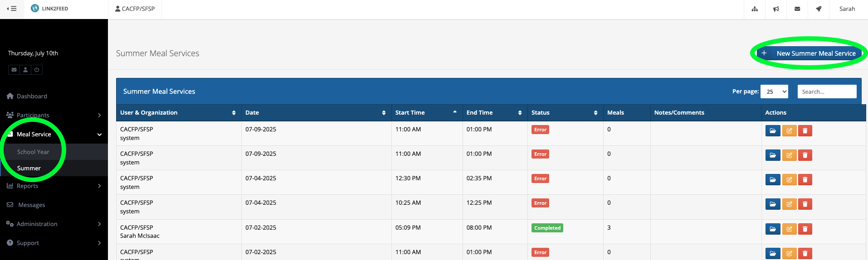868x260 pixels.
Task: Open the Sarah user menu
Action: click(x=847, y=9)
